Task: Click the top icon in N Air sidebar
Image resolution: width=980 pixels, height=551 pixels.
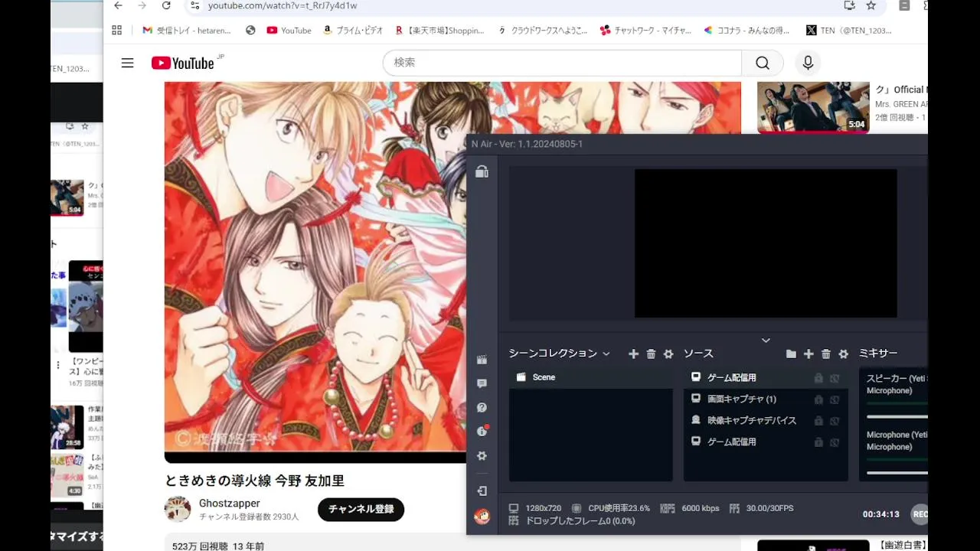Action: coord(482,172)
